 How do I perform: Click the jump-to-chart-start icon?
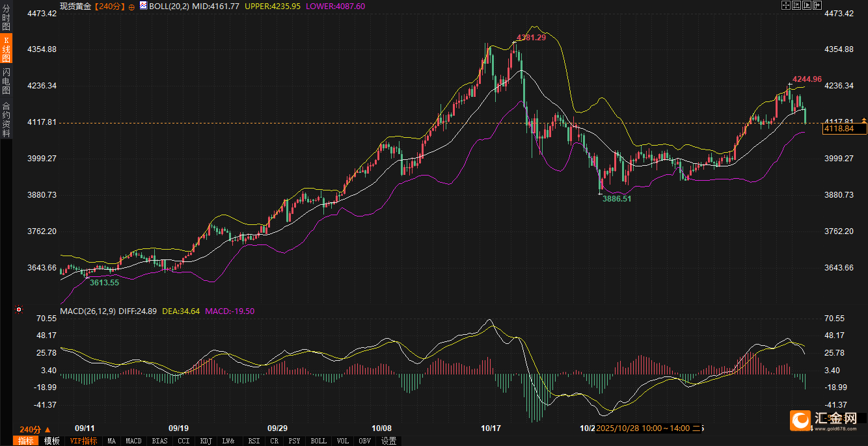(x=796, y=5)
